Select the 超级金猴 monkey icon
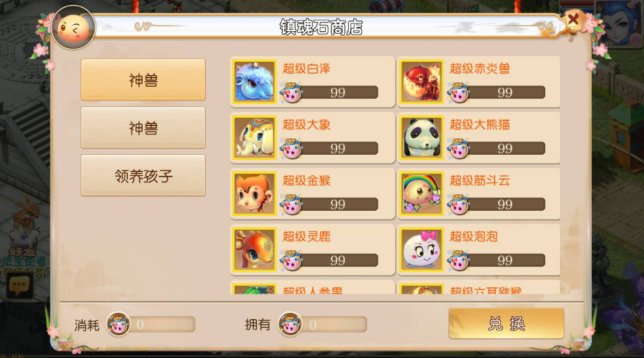The height and width of the screenshot is (358, 644). [x=255, y=194]
